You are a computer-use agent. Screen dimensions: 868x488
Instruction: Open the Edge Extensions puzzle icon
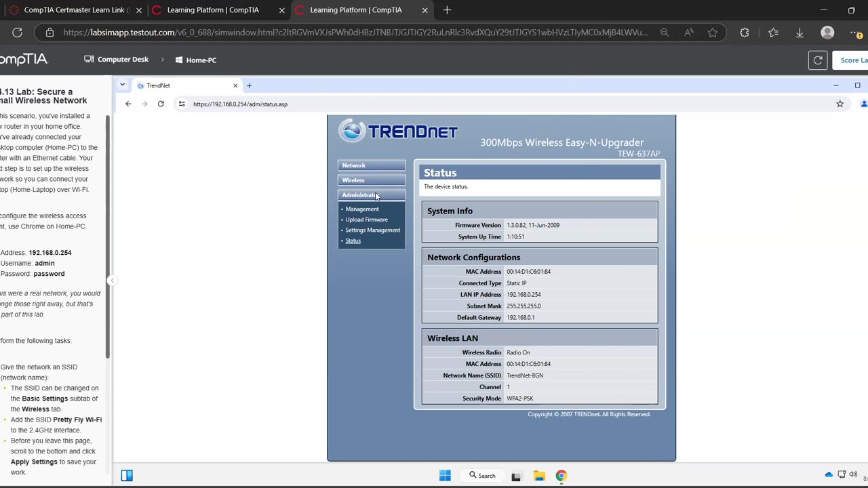745,33
